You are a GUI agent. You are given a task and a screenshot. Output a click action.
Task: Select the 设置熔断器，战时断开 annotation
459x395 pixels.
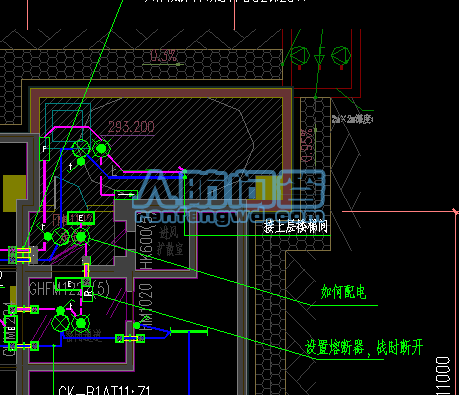tap(364, 348)
